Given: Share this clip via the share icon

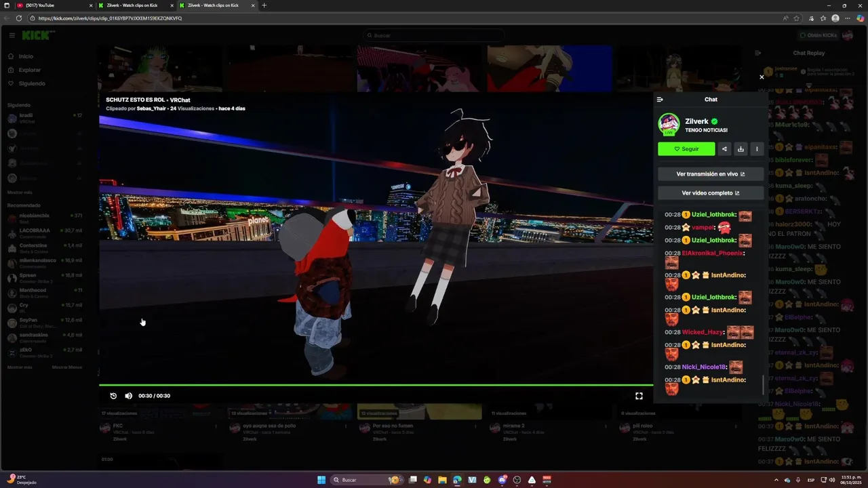Looking at the screenshot, I should click(x=724, y=149).
